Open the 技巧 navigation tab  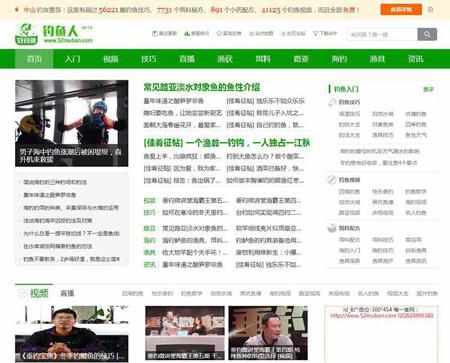coord(149,59)
